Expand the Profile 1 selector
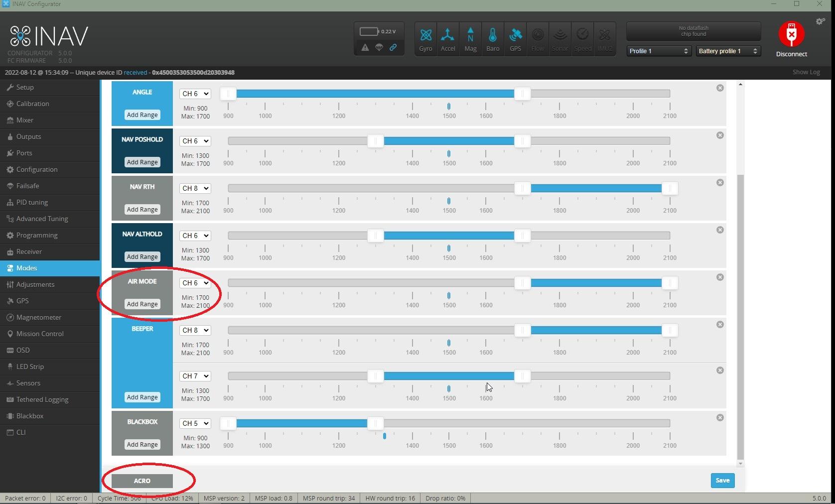The height and width of the screenshot is (504, 835). point(658,51)
